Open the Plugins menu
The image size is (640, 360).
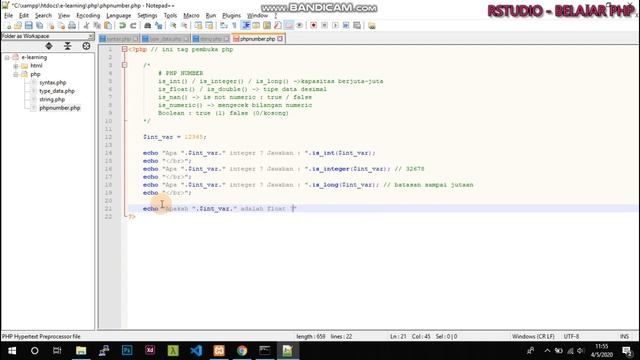[231, 16]
